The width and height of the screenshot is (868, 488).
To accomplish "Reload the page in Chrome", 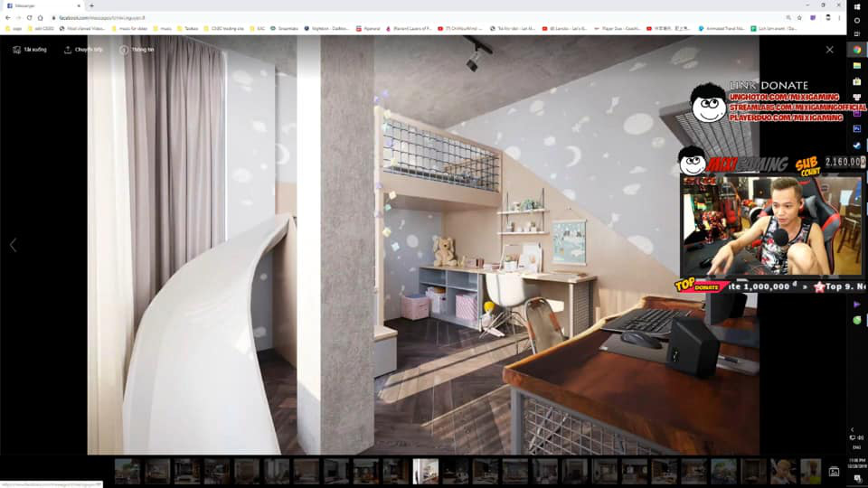I will [29, 18].
